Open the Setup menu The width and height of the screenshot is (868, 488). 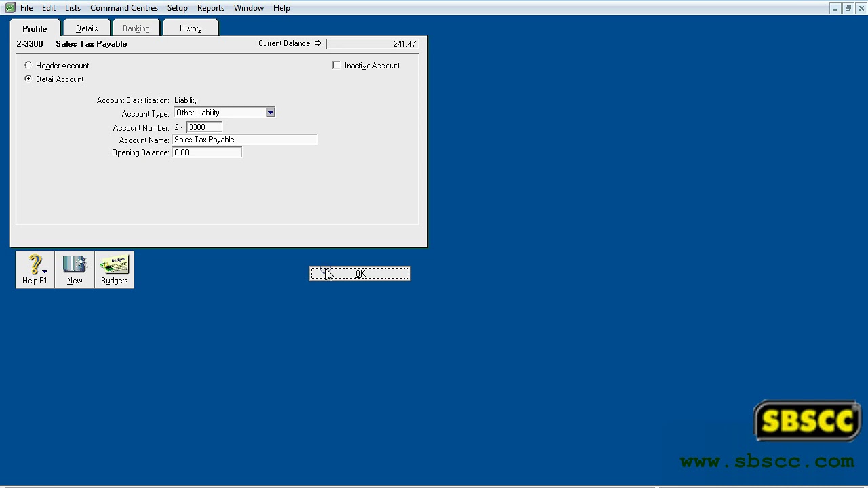(178, 8)
